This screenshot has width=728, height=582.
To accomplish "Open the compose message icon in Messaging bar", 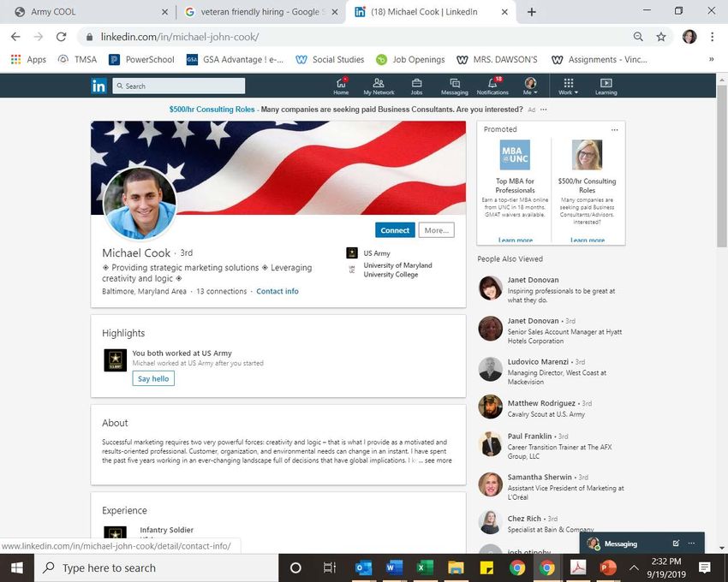I will pyautogui.click(x=676, y=543).
